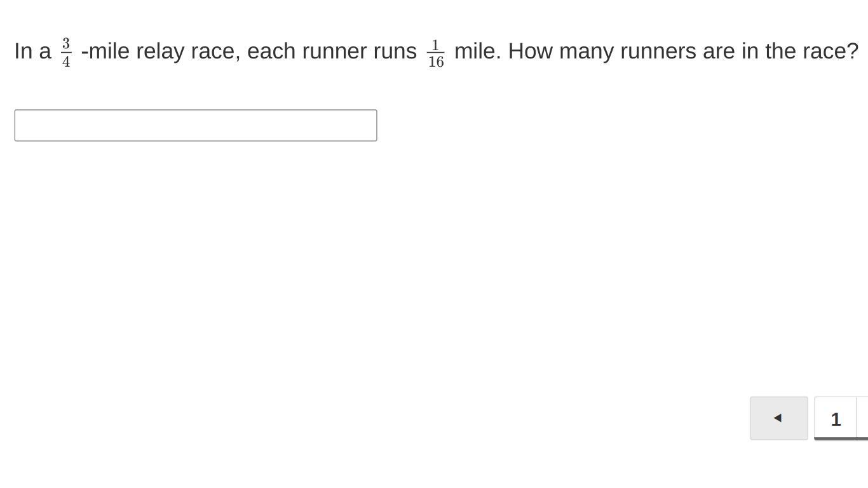
Task: Click the left-pointing back arrow button
Action: coord(778,418)
